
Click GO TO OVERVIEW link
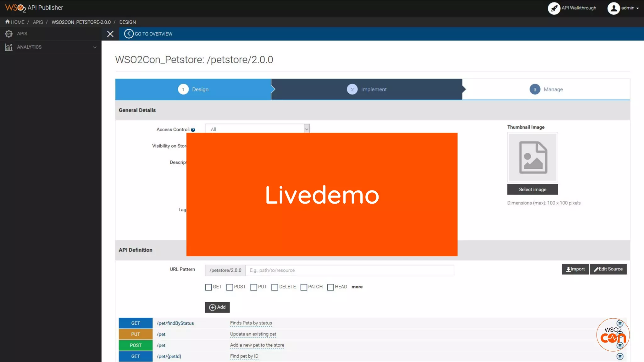pos(153,34)
